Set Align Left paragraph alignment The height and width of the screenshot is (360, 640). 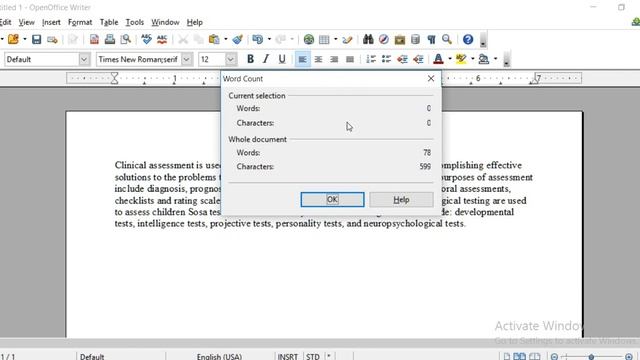[x=302, y=59]
